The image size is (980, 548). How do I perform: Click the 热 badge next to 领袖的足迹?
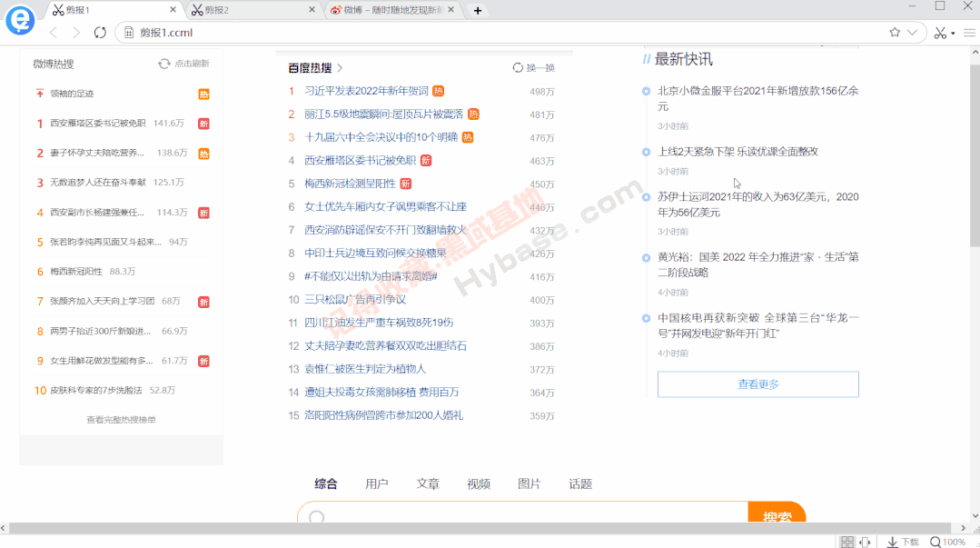point(203,95)
